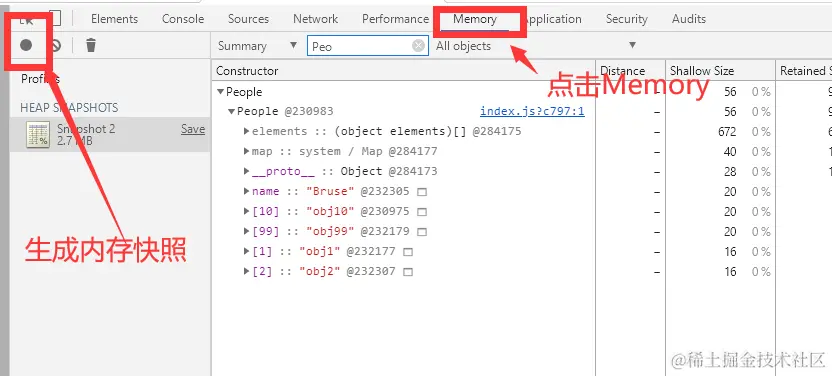Expand the elements object row
This screenshot has height=376, width=832.
click(246, 131)
